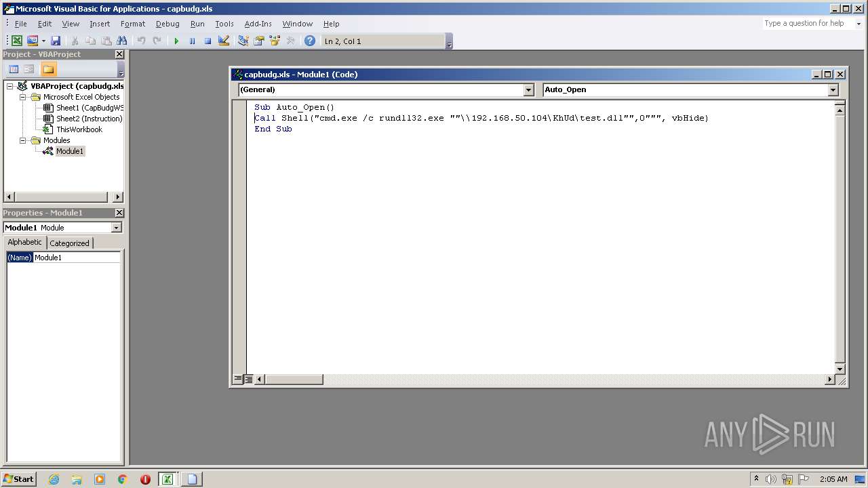The width and height of the screenshot is (868, 488).
Task: Click the code window horizontal scrollbar thumb
Action: [294, 380]
